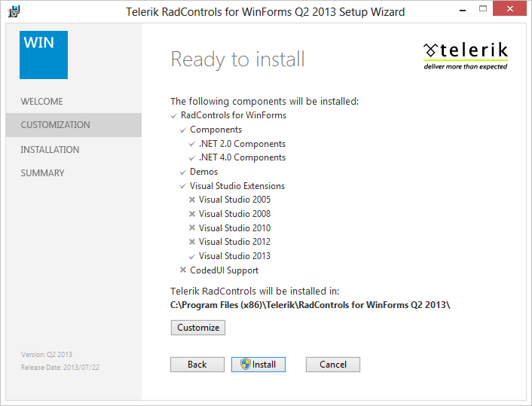Image resolution: width=532 pixels, height=406 pixels.
Task: Minimize the Setup Wizard window
Action: click(463, 10)
